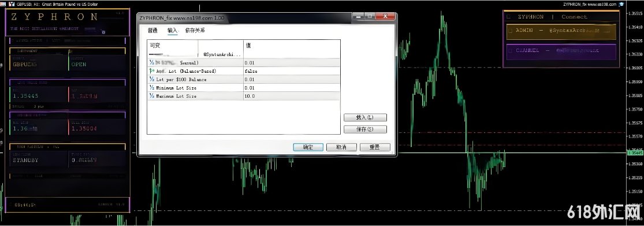This screenshot has height=226, width=644.
Task: Click the 1.35445 current price tag on price axis
Action: click(635, 153)
